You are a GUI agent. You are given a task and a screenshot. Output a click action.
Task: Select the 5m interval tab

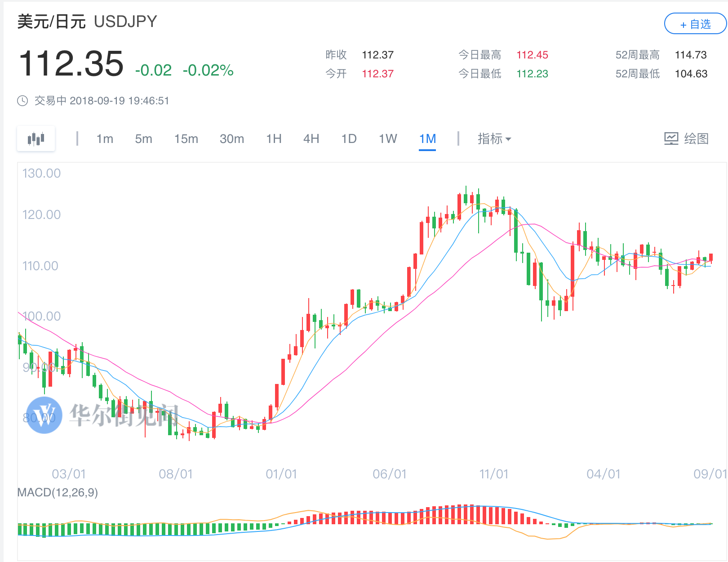tap(143, 139)
